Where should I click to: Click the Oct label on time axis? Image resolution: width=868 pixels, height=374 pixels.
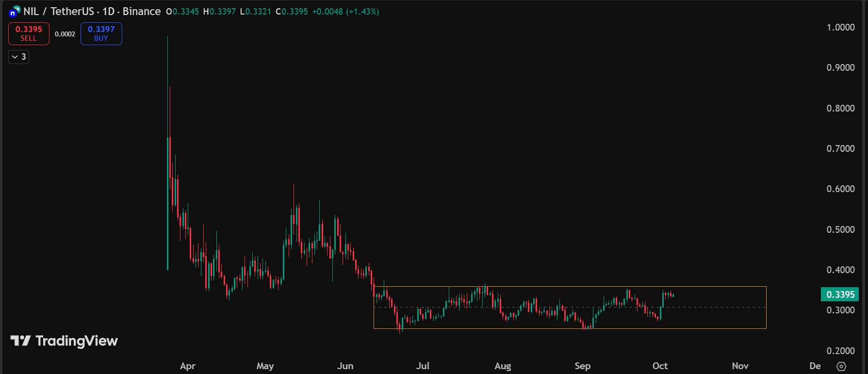pyautogui.click(x=660, y=366)
